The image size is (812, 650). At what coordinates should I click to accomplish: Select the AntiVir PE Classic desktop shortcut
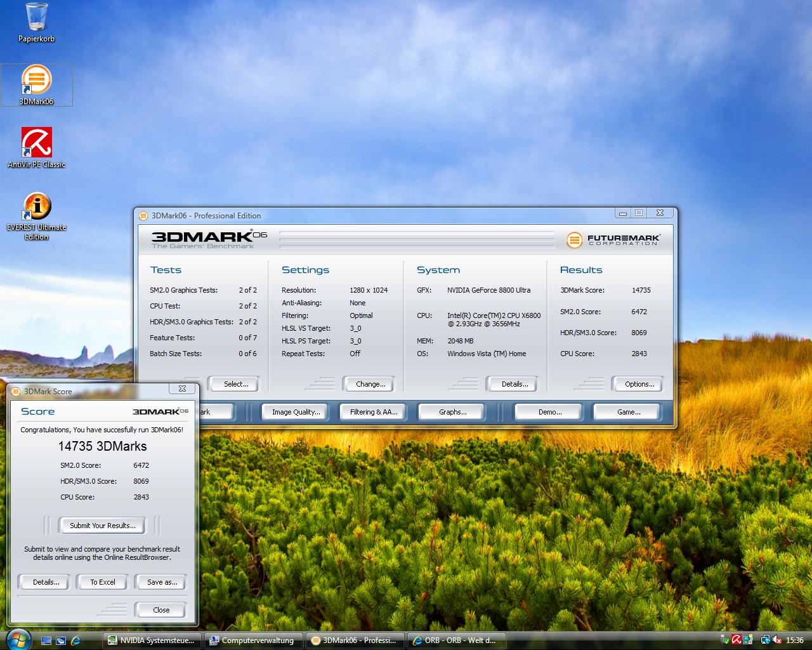coord(36,147)
